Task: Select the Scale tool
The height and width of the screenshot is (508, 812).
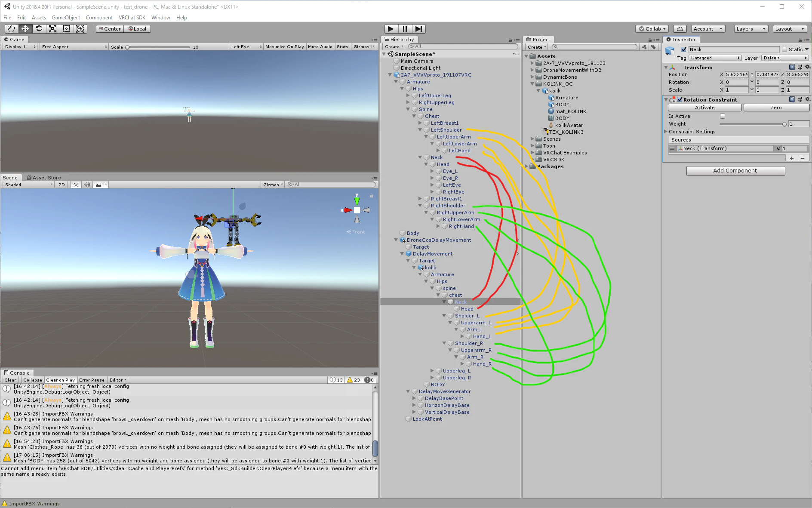Action: (52, 29)
